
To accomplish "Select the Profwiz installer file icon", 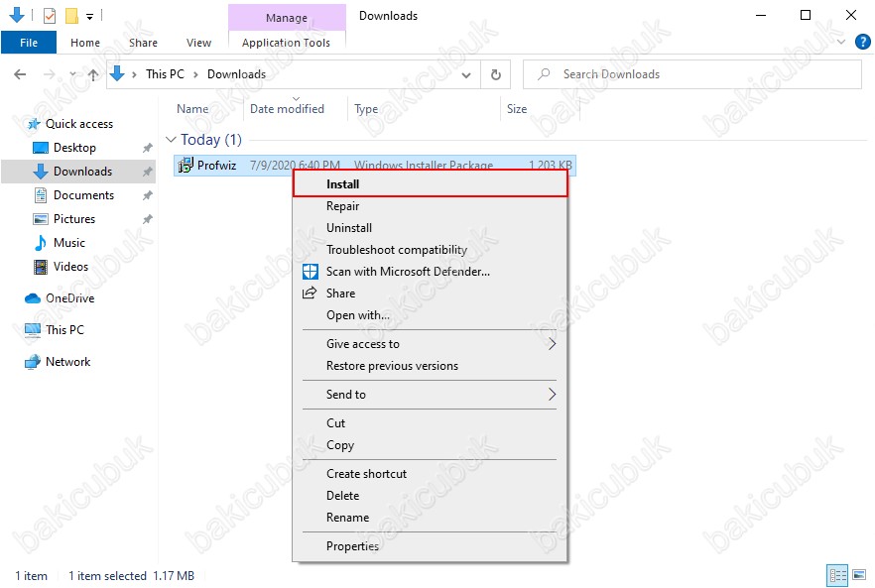I will coord(185,166).
